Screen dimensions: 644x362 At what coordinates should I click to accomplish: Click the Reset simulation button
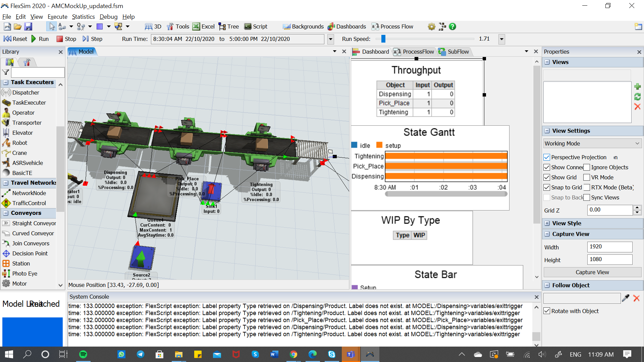[15, 39]
